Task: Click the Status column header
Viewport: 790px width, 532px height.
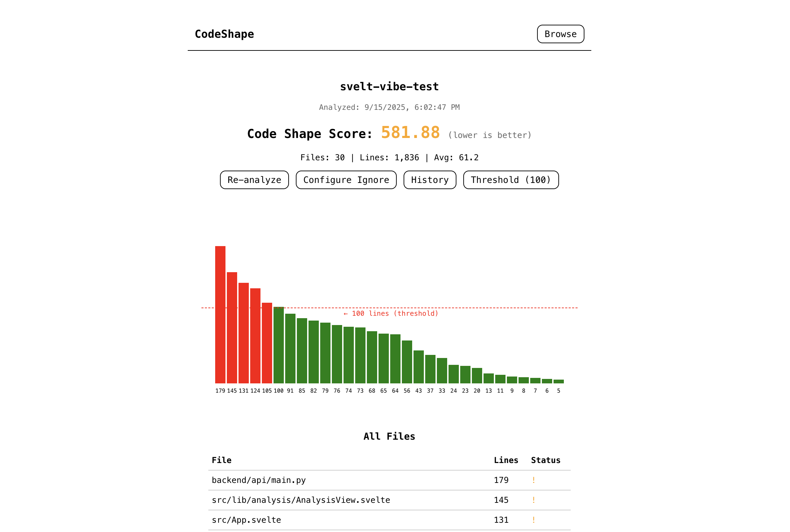Action: (x=546, y=460)
